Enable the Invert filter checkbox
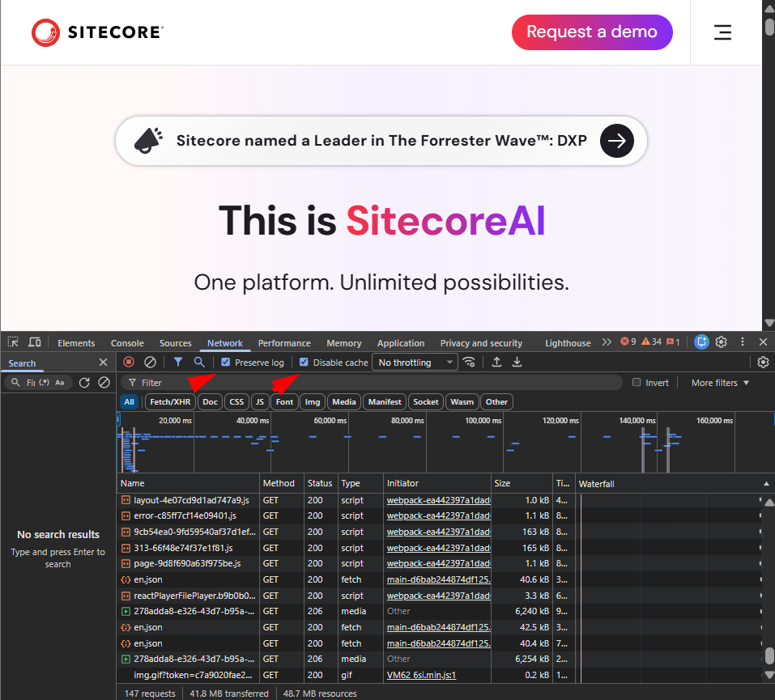 (x=637, y=383)
